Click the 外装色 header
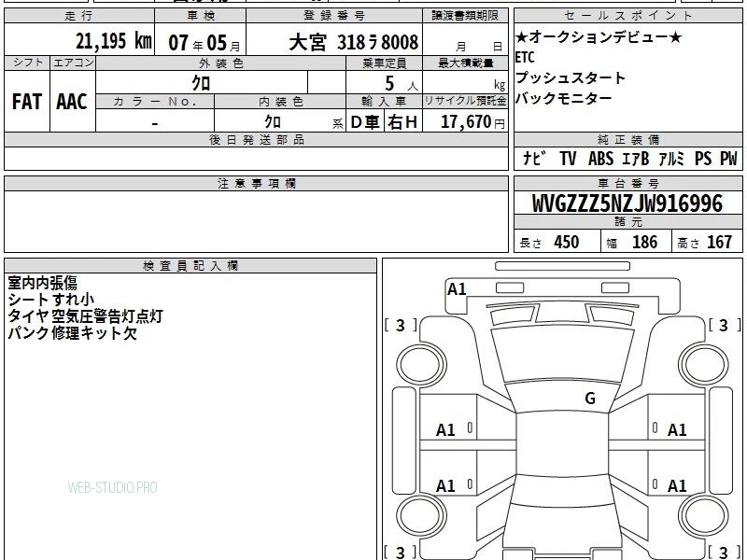 click(221, 63)
